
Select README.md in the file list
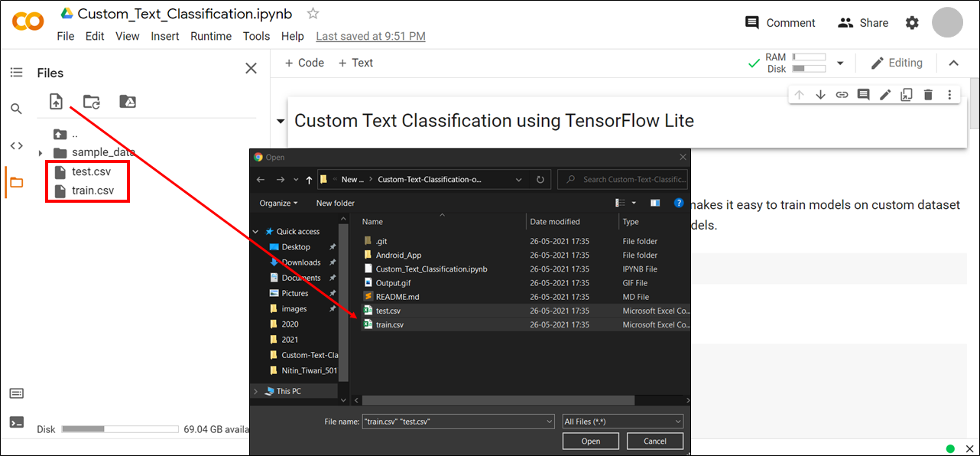click(x=398, y=297)
